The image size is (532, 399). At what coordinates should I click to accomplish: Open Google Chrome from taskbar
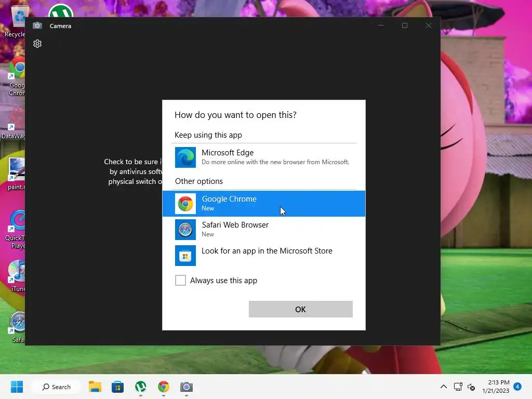pos(164,387)
